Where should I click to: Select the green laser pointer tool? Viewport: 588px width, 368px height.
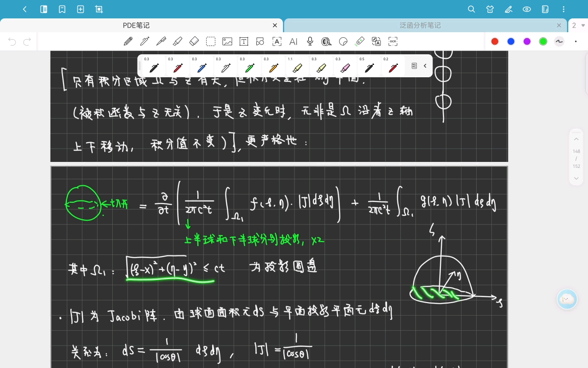360,41
